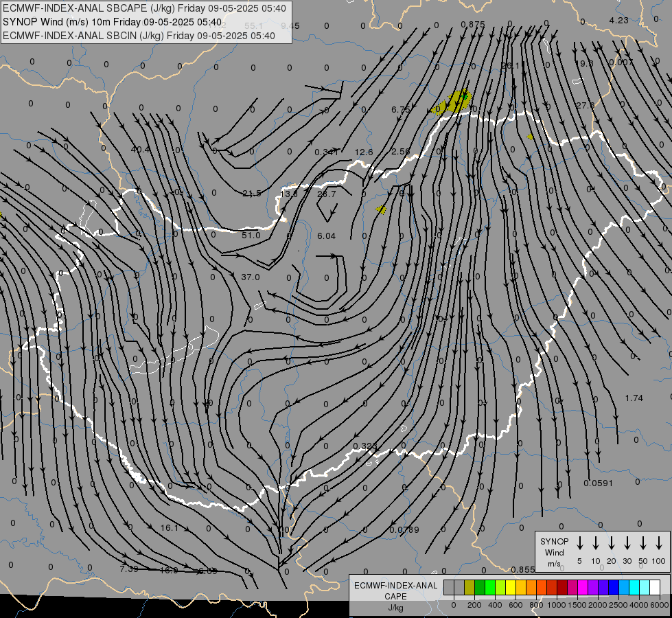Select the pure yellow CAPE legend swatch

pyautogui.click(x=511, y=588)
